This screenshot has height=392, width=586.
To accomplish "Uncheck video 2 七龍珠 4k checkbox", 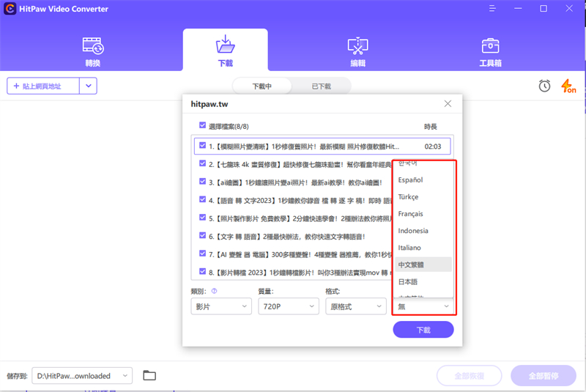I will pos(202,163).
